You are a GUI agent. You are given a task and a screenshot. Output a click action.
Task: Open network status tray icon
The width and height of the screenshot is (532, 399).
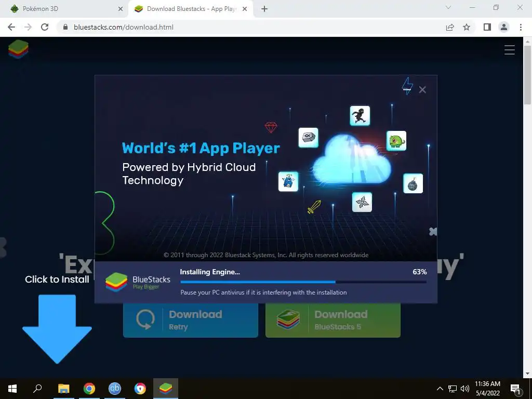tap(453, 389)
